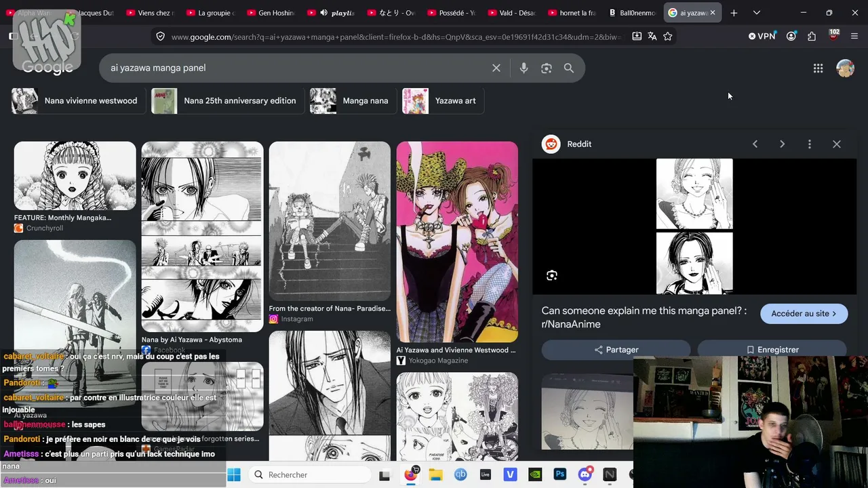Open the Firefox application hamburger menu
This screenshot has width=868, height=488.
coord(854,36)
